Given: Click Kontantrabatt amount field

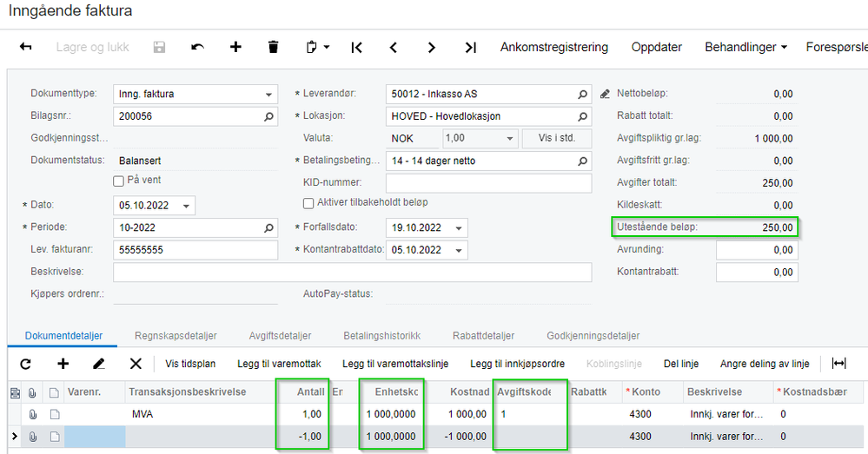Looking at the screenshot, I should click(x=757, y=272).
